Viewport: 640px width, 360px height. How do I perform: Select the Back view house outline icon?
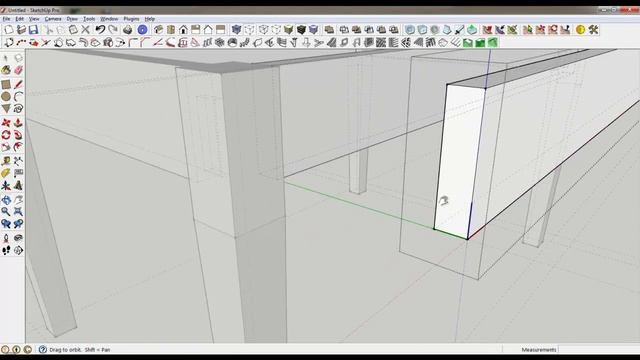208,29
